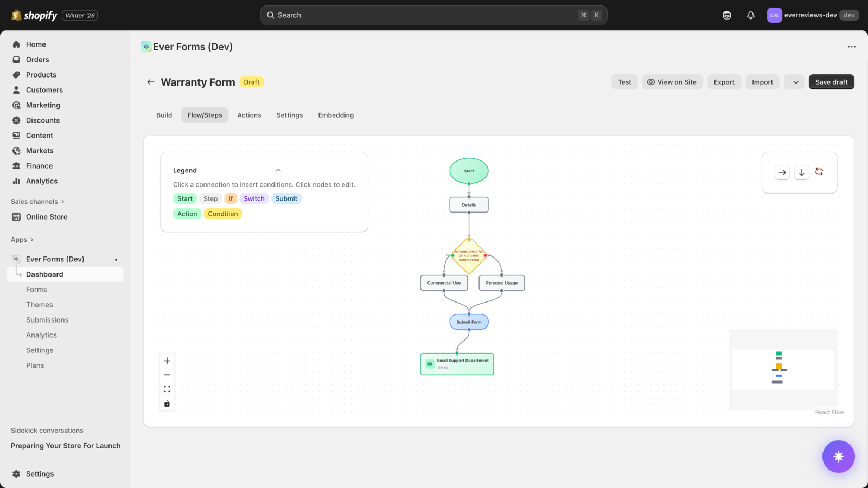
Task: Fit the flow diagram to view
Action: click(x=167, y=389)
